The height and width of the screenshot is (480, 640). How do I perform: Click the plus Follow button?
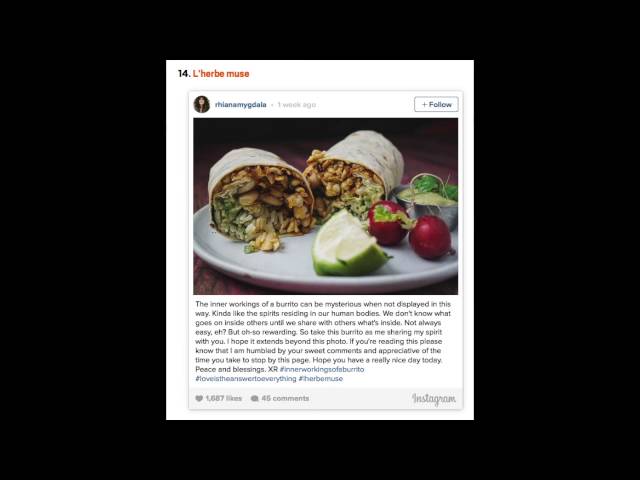pyautogui.click(x=436, y=104)
